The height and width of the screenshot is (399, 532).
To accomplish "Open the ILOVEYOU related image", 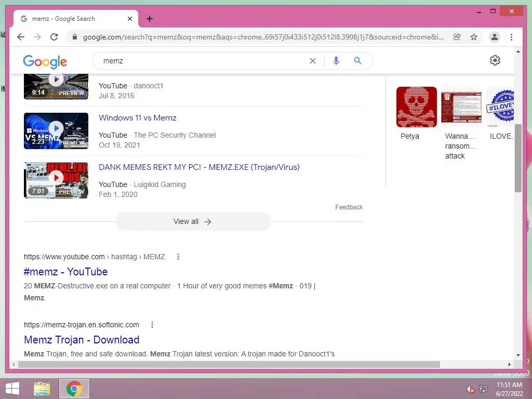I will pyautogui.click(x=500, y=107).
